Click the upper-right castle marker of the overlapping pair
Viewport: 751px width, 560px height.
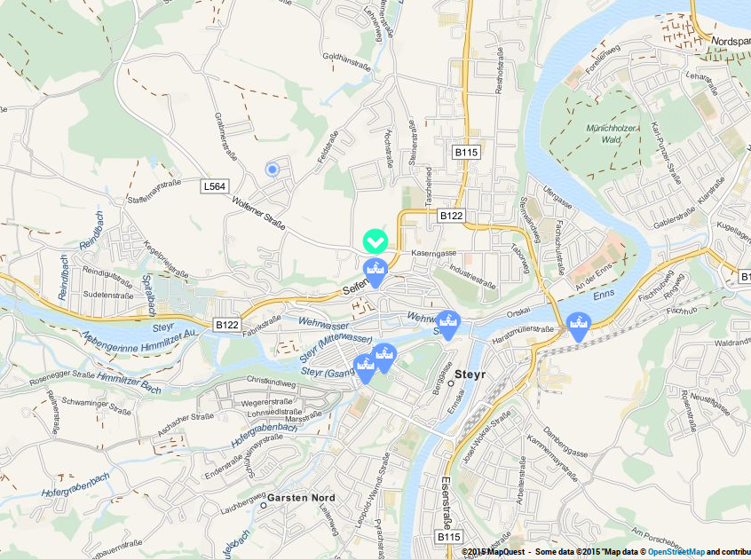(384, 358)
